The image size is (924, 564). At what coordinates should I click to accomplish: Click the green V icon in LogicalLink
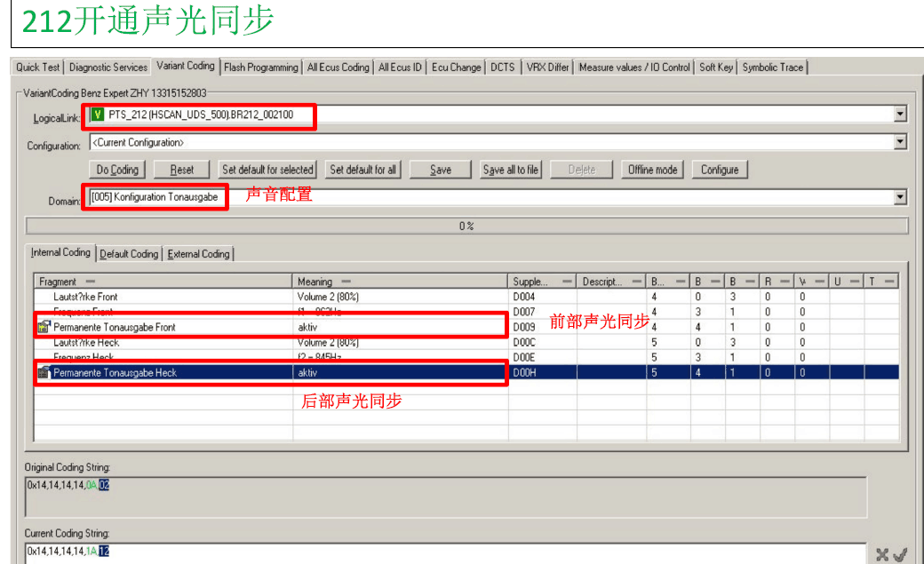pos(97,115)
